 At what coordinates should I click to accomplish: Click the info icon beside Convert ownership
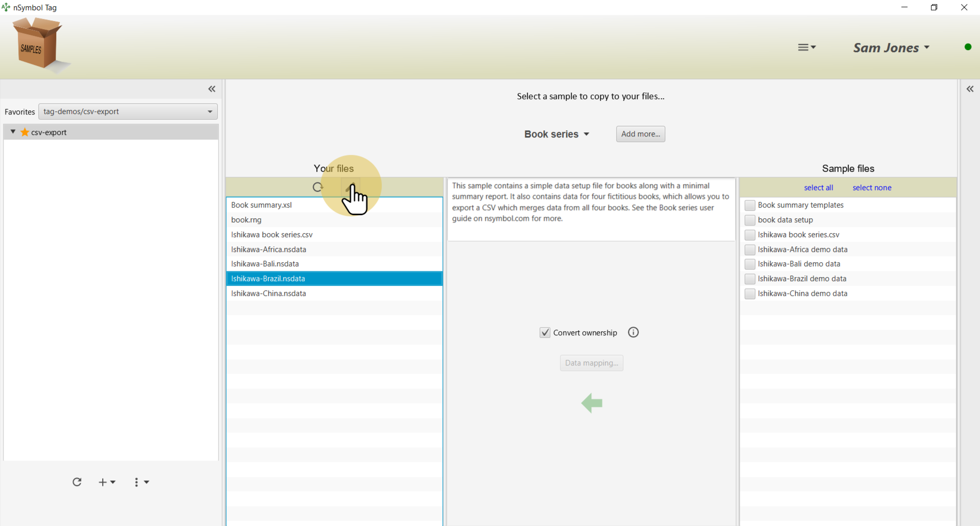pos(634,332)
